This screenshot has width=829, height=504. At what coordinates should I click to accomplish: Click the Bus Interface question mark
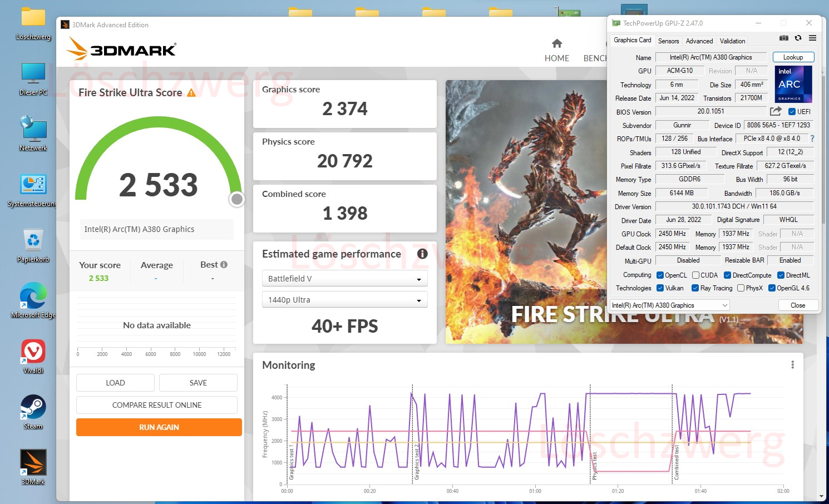point(812,139)
